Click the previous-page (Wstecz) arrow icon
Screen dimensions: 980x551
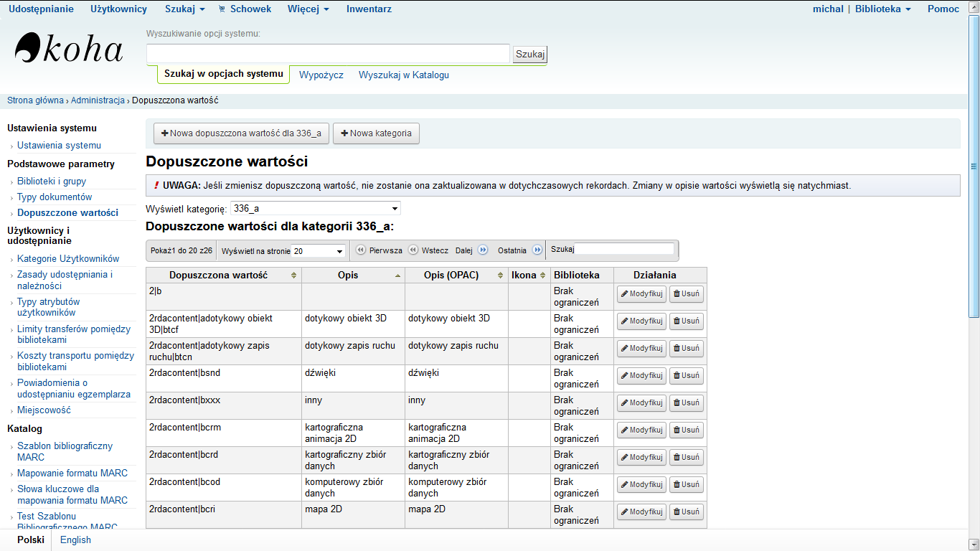(x=413, y=250)
